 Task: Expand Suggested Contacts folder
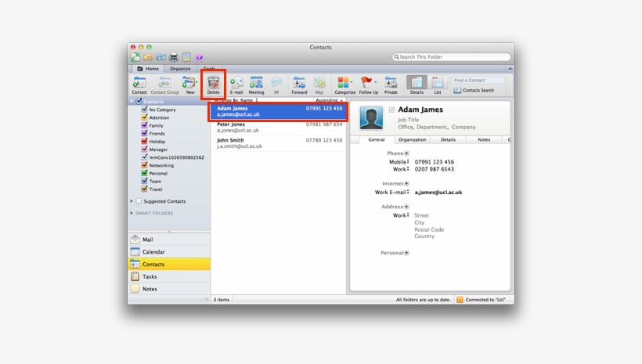(132, 201)
